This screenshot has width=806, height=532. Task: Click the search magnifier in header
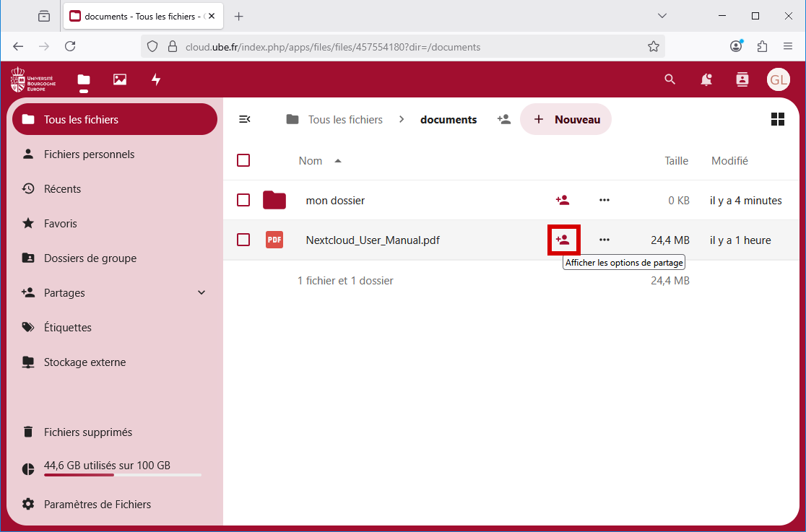[x=670, y=79]
